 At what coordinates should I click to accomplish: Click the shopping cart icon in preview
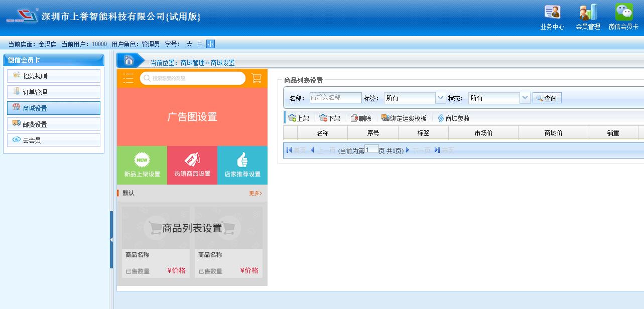(256, 78)
